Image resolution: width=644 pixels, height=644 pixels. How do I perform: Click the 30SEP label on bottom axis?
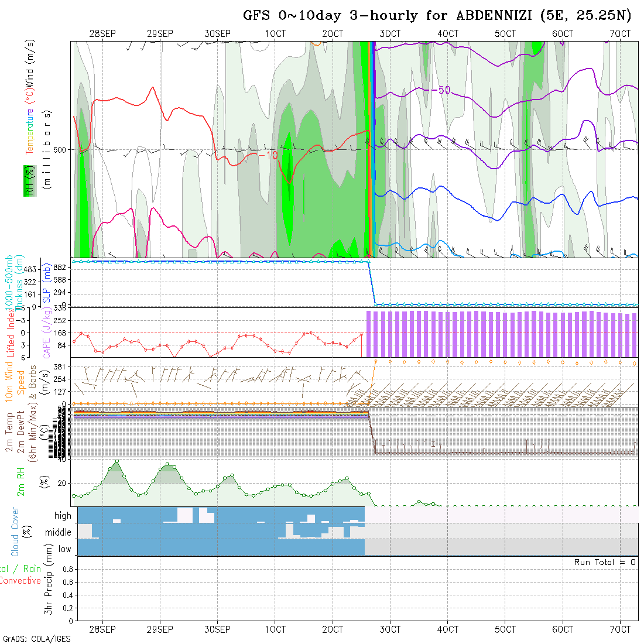pos(217,629)
